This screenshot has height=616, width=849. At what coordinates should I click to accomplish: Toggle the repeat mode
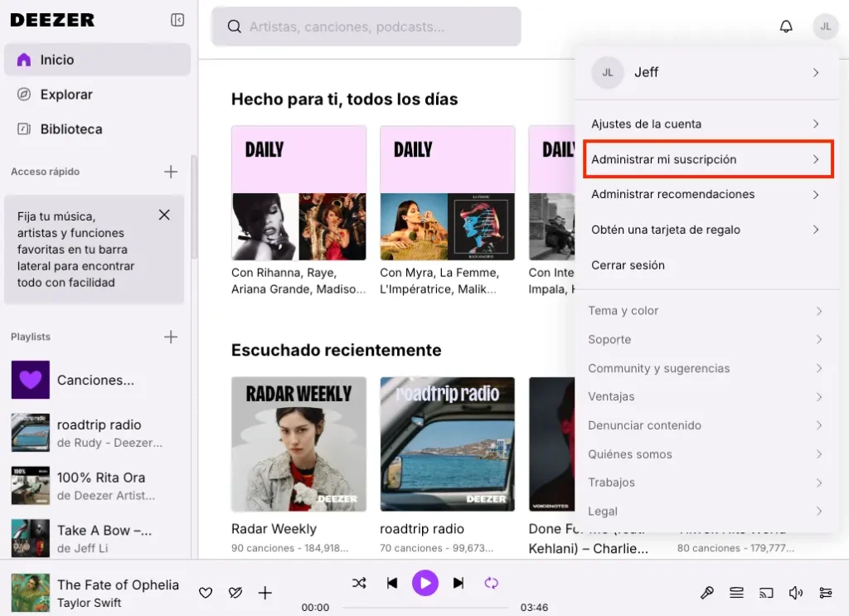pyautogui.click(x=491, y=583)
